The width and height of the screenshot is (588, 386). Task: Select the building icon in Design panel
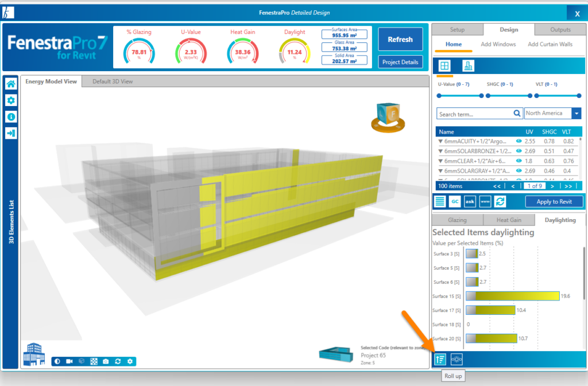468,66
